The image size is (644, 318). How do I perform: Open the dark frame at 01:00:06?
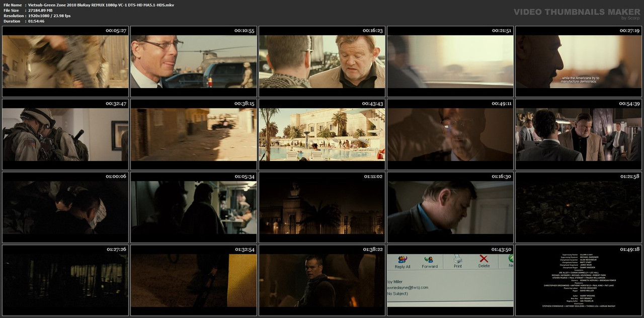point(65,207)
